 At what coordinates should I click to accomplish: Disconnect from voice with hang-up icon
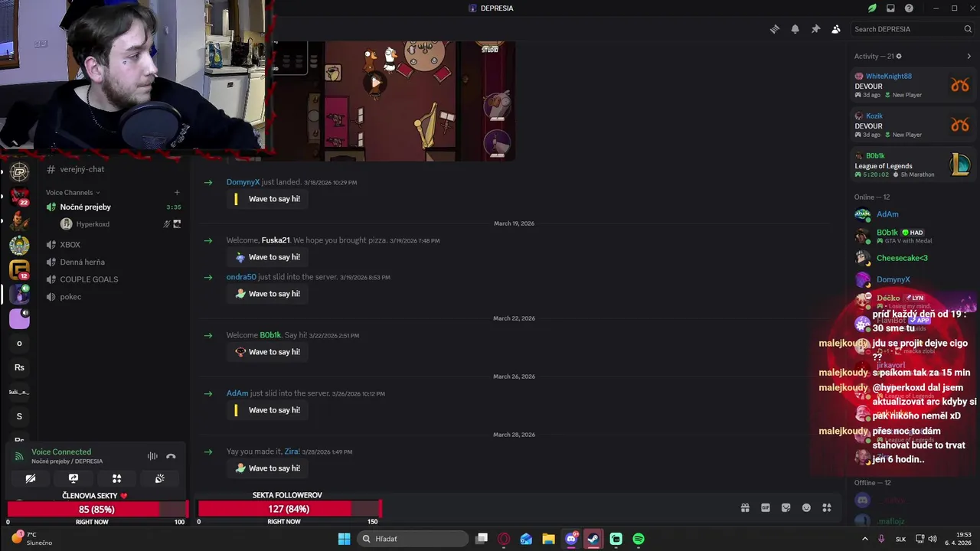[x=171, y=456]
